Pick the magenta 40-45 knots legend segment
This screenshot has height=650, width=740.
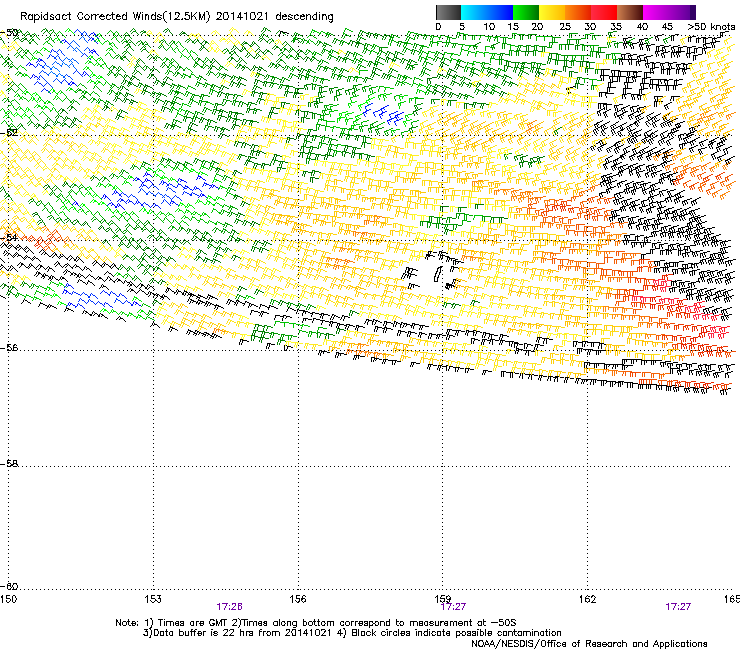pyautogui.click(x=656, y=12)
